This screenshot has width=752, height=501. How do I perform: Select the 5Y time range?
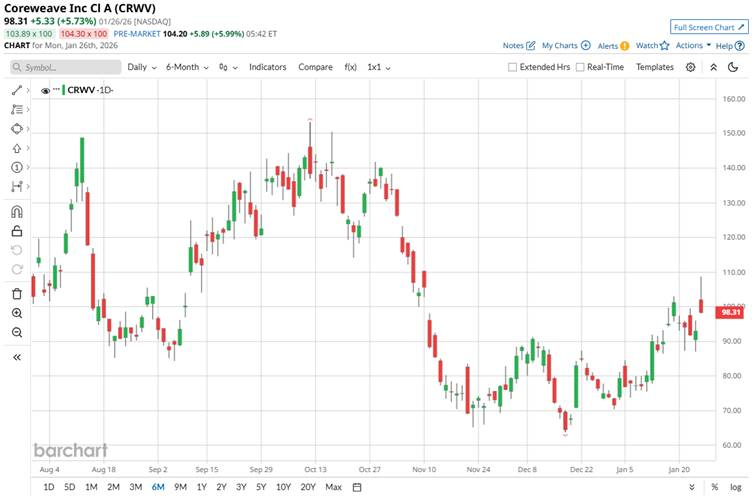(x=261, y=487)
